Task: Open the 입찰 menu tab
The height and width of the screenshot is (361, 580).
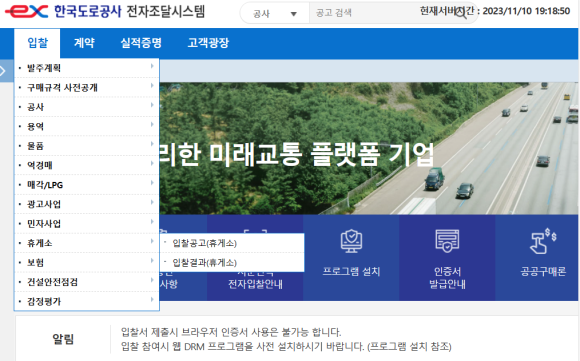Action: coord(37,43)
